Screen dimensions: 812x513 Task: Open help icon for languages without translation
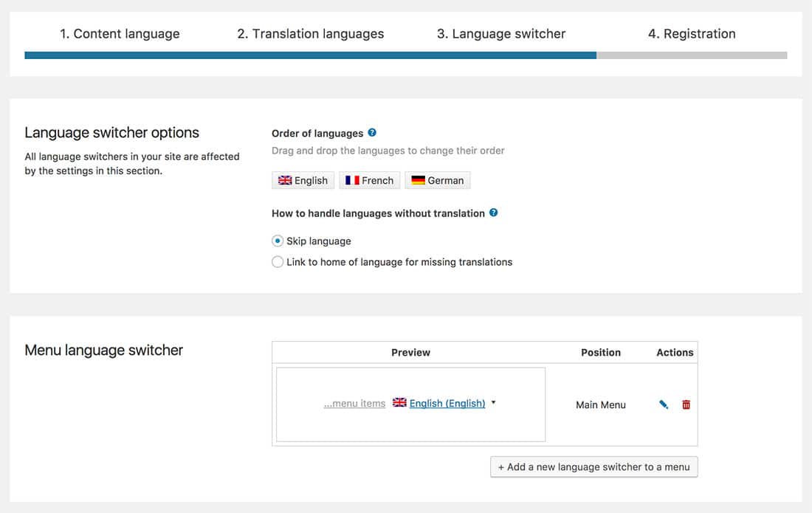pos(494,213)
